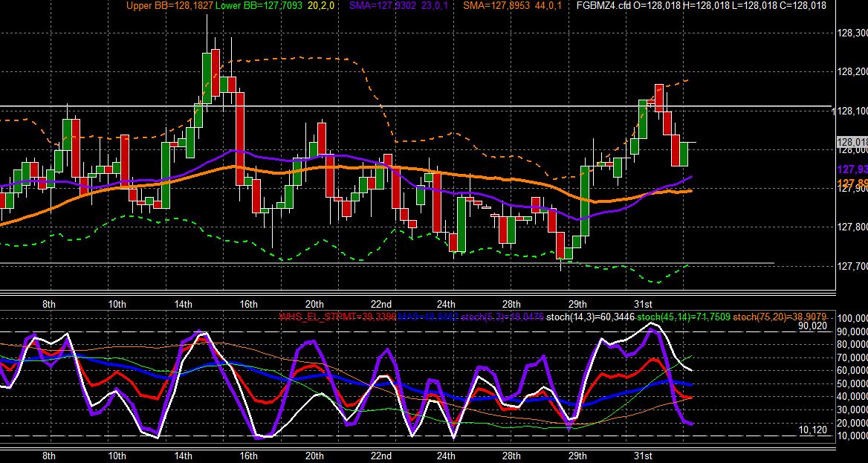This screenshot has width=868, height=463.
Task: Click the 60,0000 oscillator axis label
Action: [x=853, y=371]
